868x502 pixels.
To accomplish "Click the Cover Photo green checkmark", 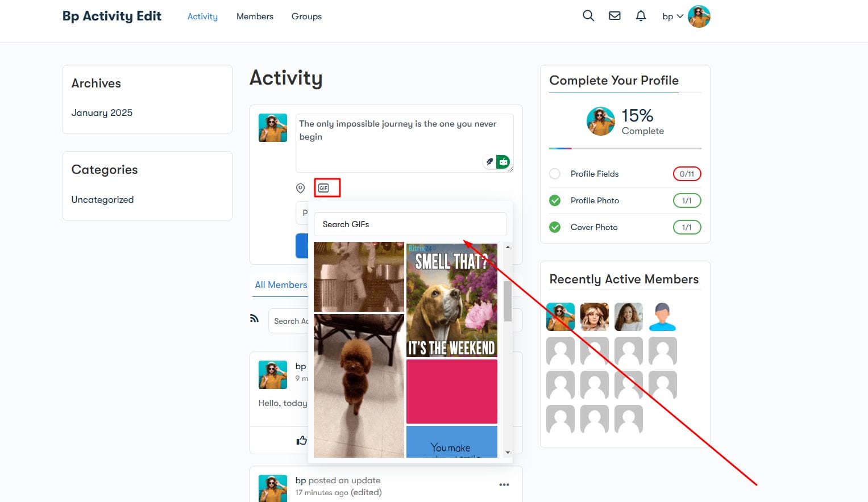I will [x=555, y=227].
